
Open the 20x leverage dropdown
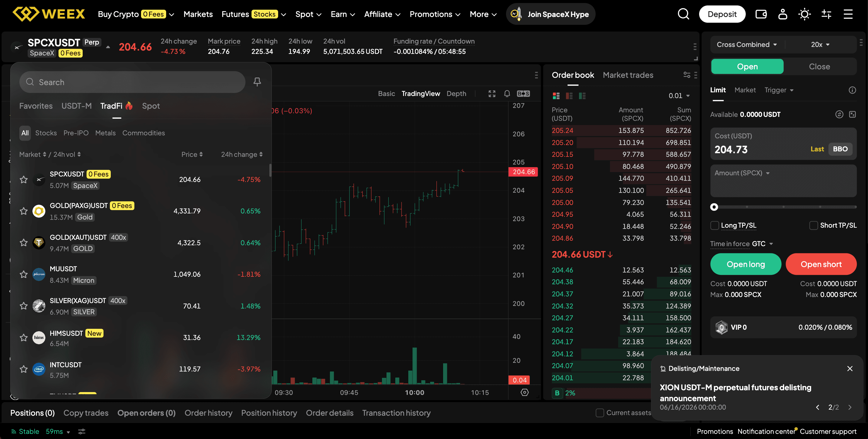pyautogui.click(x=820, y=45)
